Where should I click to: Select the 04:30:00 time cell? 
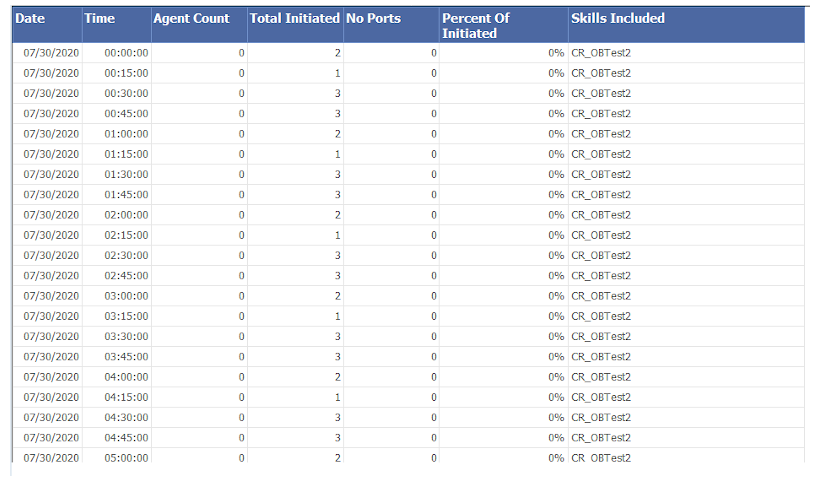click(117, 418)
